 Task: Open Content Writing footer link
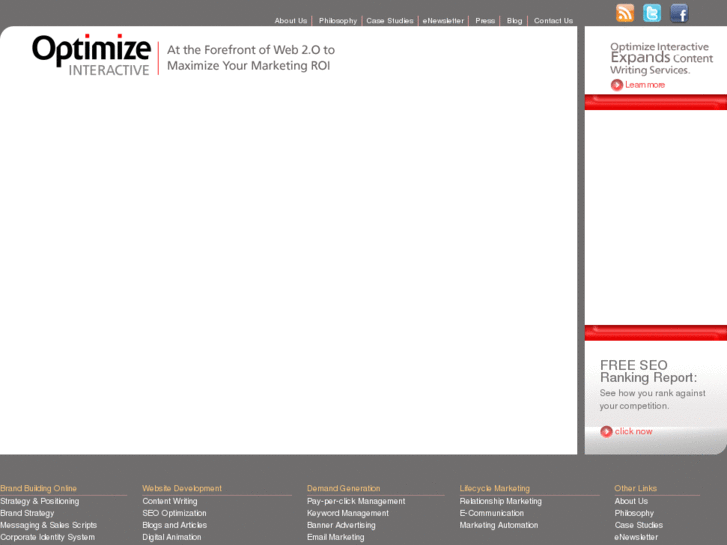170,501
